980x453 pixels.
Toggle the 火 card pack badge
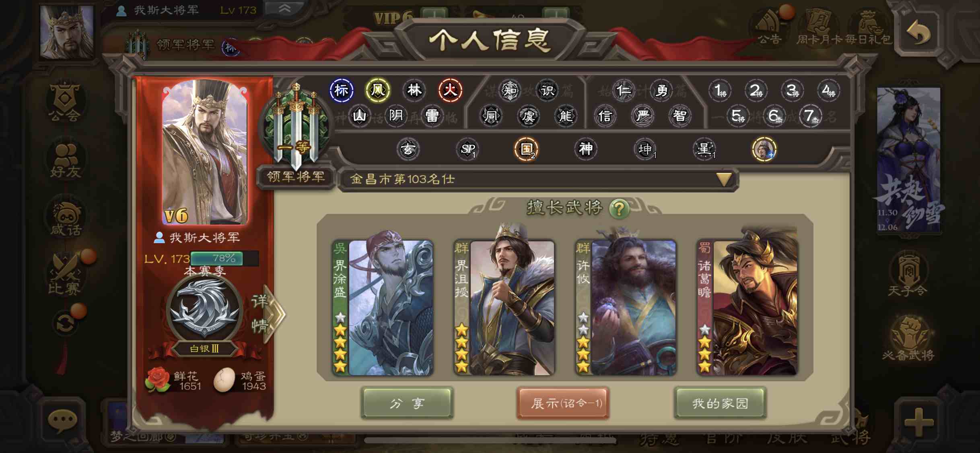(x=450, y=90)
